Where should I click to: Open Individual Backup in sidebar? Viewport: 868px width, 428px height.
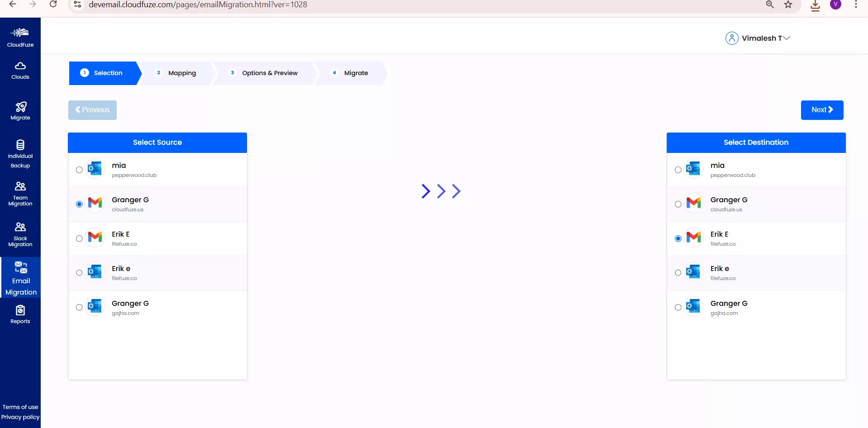[20, 154]
